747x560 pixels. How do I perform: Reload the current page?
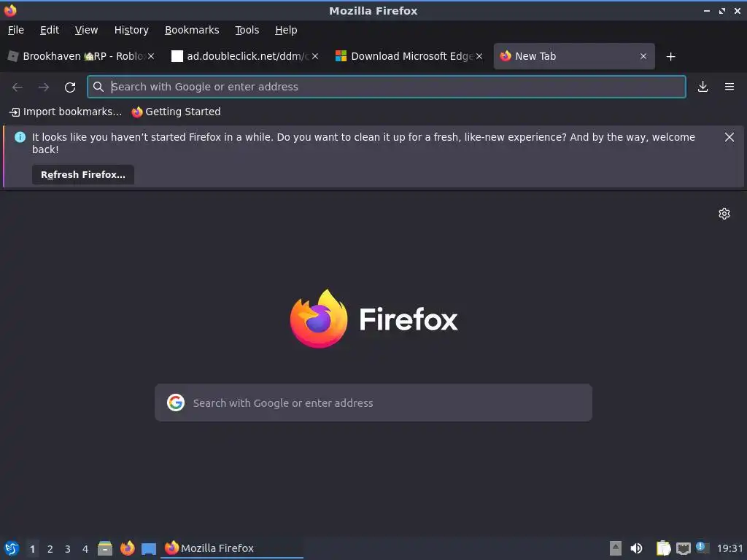point(70,87)
